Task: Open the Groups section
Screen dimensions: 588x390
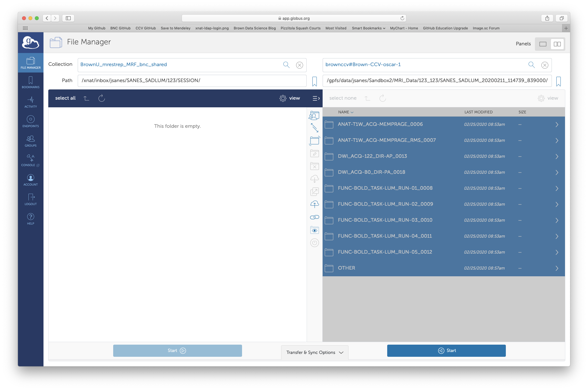Action: click(31, 141)
